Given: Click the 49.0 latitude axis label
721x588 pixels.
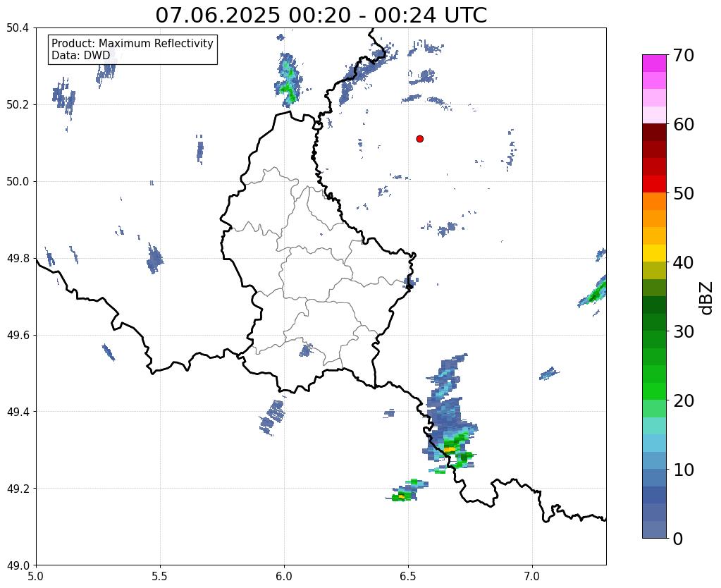Looking at the screenshot, I should click(x=18, y=565).
